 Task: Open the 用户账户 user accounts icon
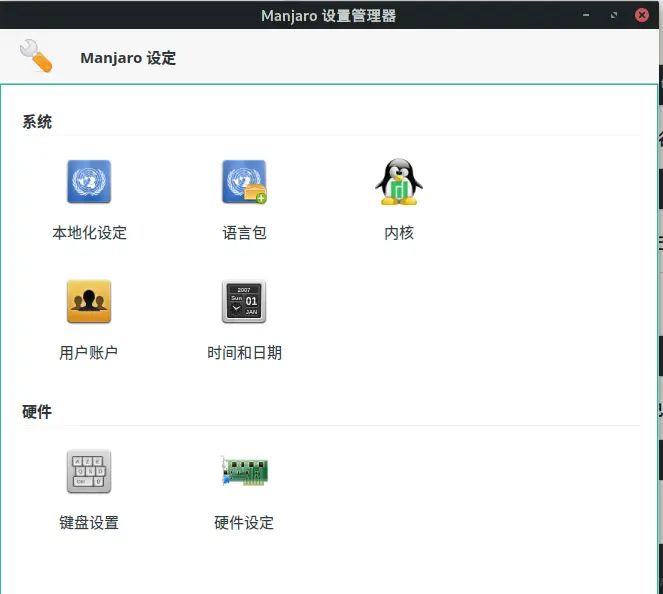click(89, 301)
